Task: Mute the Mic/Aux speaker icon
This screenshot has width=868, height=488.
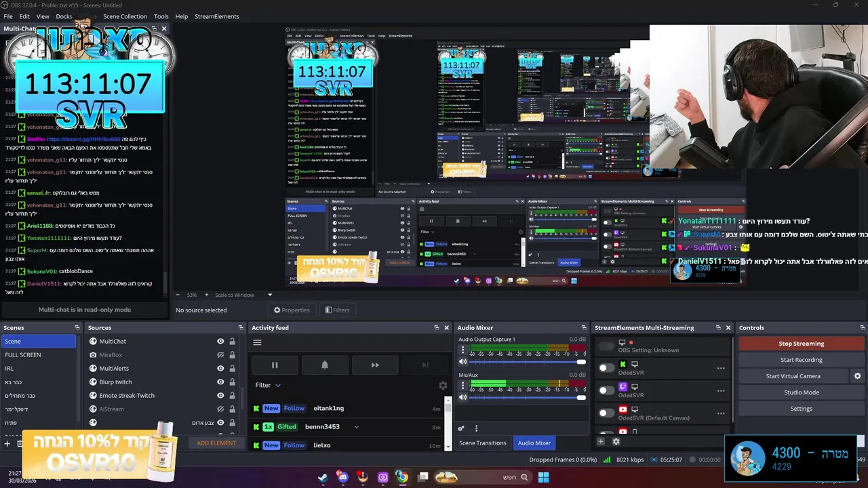Action: [x=463, y=397]
